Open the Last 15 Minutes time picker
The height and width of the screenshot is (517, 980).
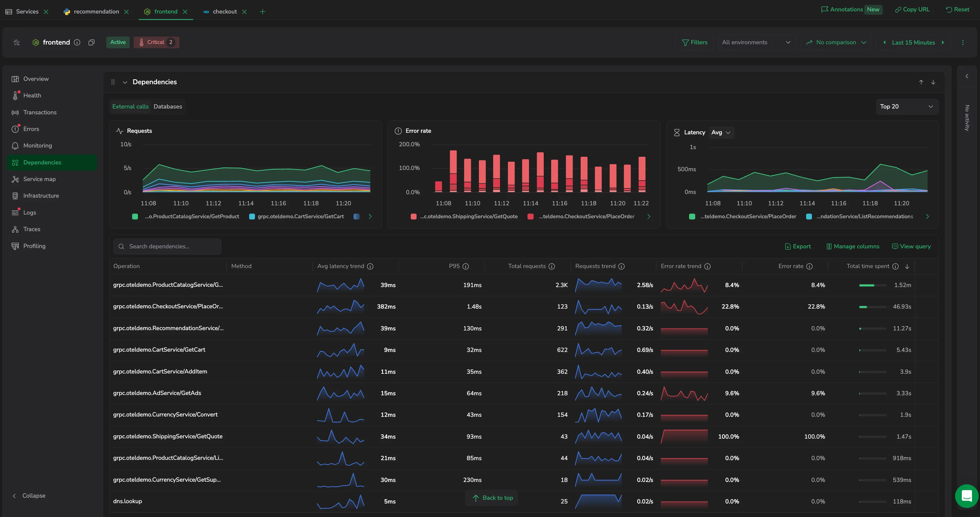pos(913,42)
